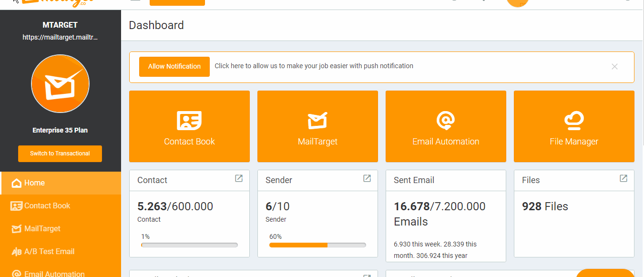Select the Contact Book sidebar icon
644x277 pixels.
tap(15, 205)
